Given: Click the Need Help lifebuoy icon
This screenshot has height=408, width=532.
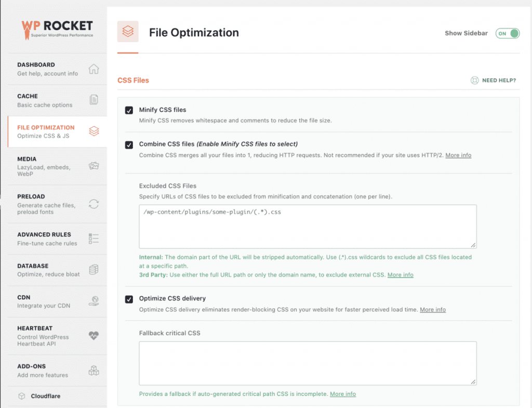Looking at the screenshot, I should pyautogui.click(x=474, y=81).
